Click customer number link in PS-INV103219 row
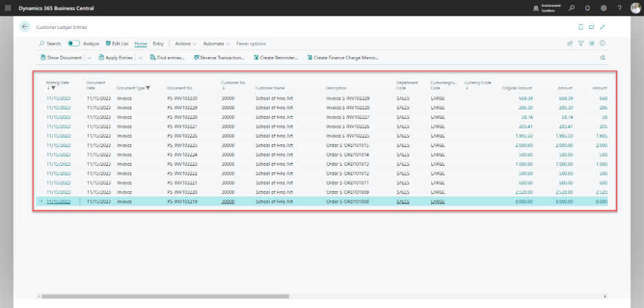 (228, 201)
